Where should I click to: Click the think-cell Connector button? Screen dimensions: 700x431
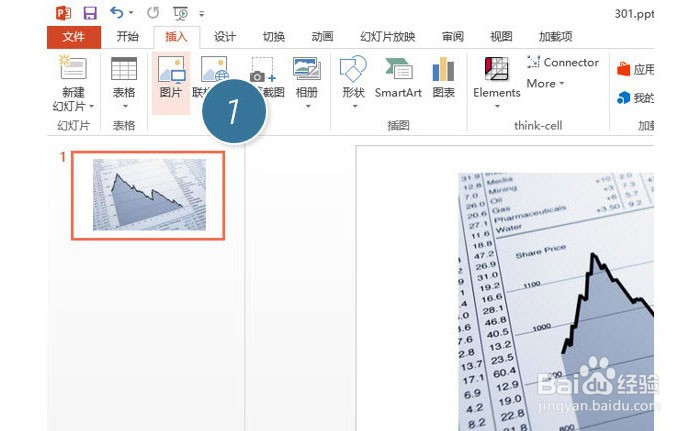[x=563, y=62]
